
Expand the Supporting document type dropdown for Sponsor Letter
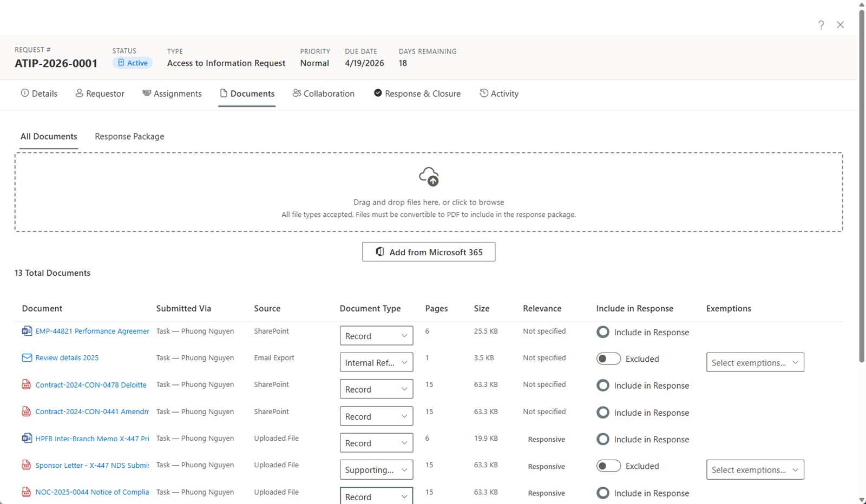tap(376, 469)
